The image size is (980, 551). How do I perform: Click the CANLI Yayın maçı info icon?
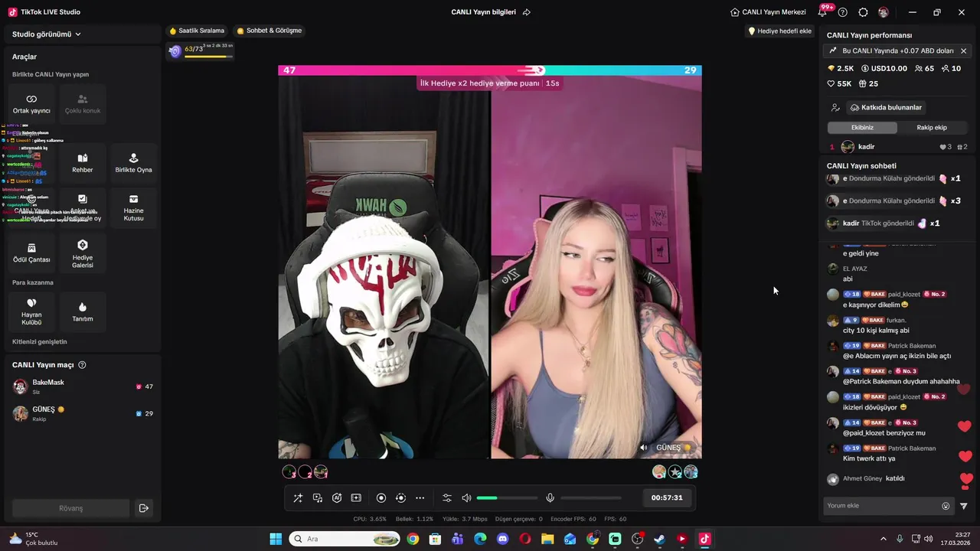[x=82, y=365]
